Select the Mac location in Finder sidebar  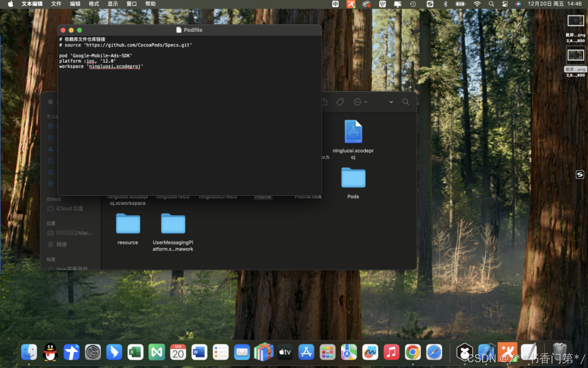tap(70, 233)
